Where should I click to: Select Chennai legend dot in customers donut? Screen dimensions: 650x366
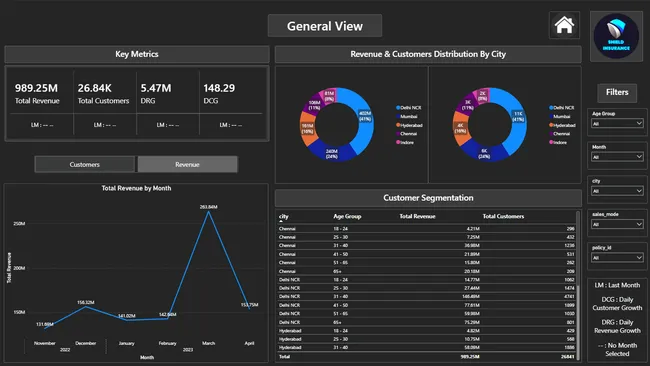[x=551, y=134]
